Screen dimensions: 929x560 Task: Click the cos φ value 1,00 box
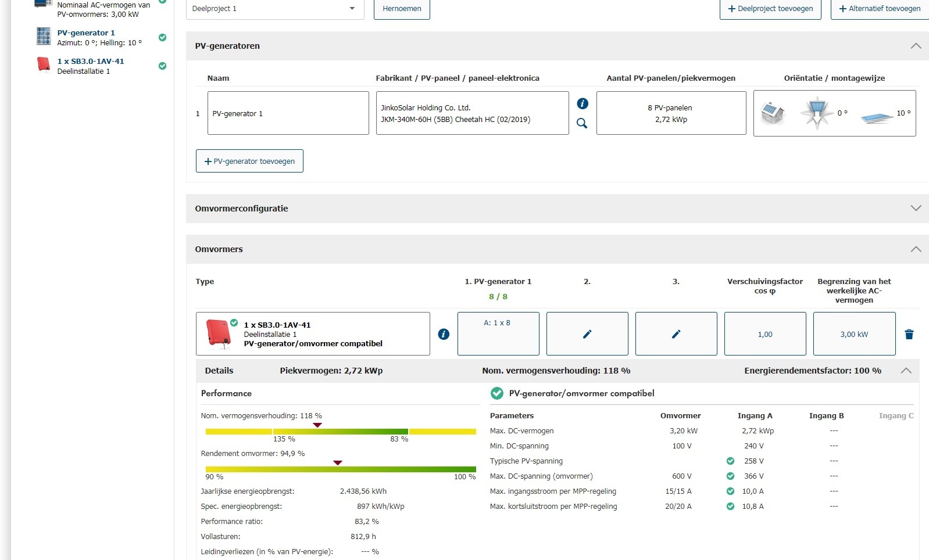click(765, 334)
